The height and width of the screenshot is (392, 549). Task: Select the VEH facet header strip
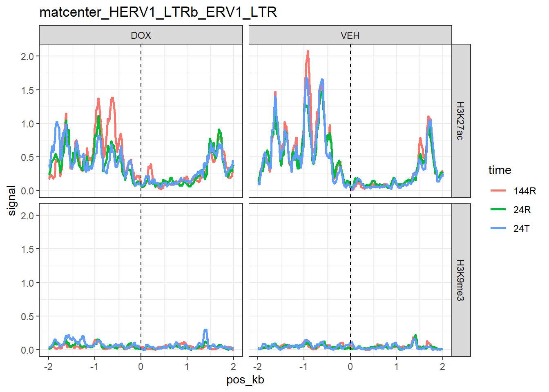(x=350, y=35)
